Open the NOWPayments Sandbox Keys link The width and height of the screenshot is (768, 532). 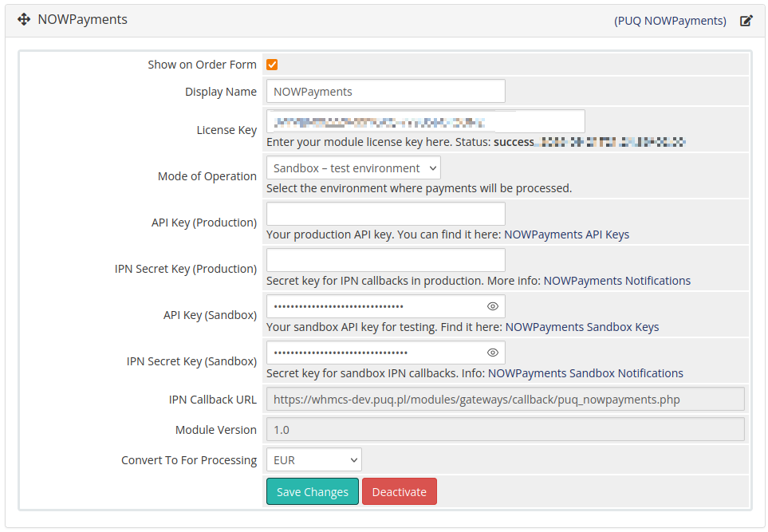[x=582, y=327]
